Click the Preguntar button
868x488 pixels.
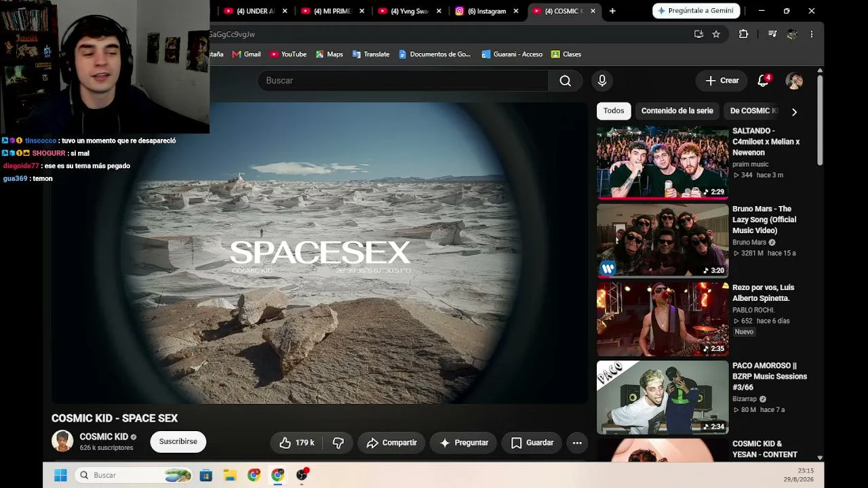coord(464,443)
